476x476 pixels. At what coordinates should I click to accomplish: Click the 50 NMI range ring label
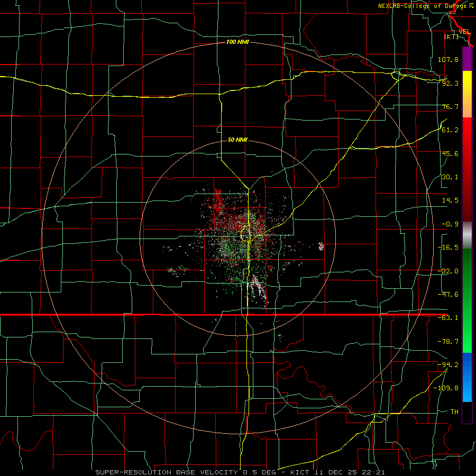[237, 140]
